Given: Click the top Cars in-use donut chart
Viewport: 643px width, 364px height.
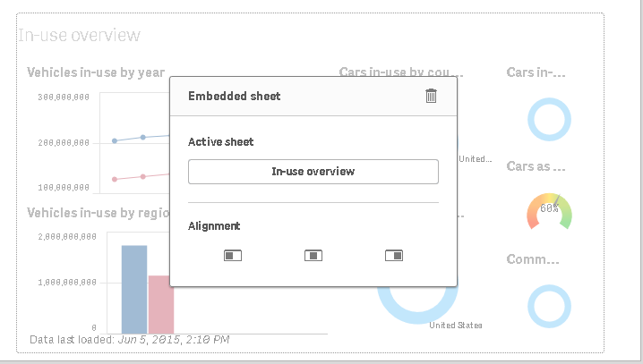Looking at the screenshot, I should click(549, 119).
